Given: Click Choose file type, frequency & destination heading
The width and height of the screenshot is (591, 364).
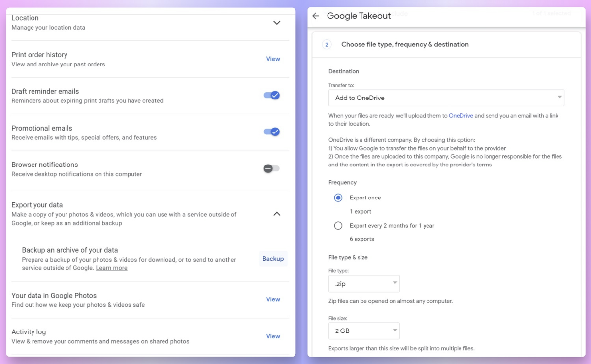Looking at the screenshot, I should [x=405, y=44].
